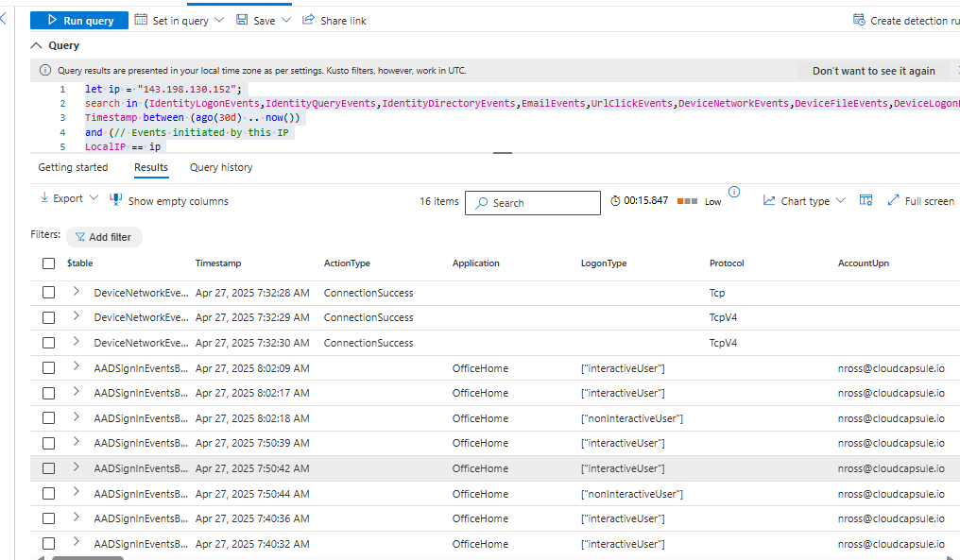Expand the 7:40:36 AM row details

[x=76, y=517]
